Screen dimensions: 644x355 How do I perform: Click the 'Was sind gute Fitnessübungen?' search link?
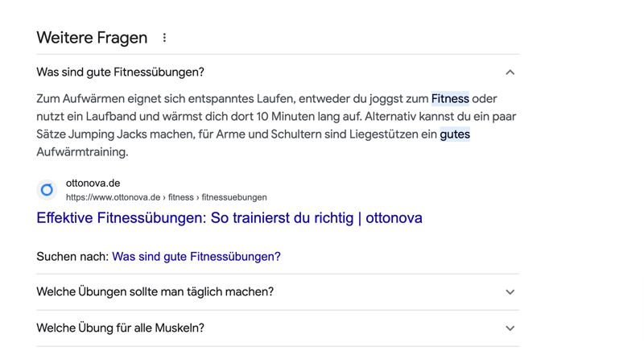point(196,257)
